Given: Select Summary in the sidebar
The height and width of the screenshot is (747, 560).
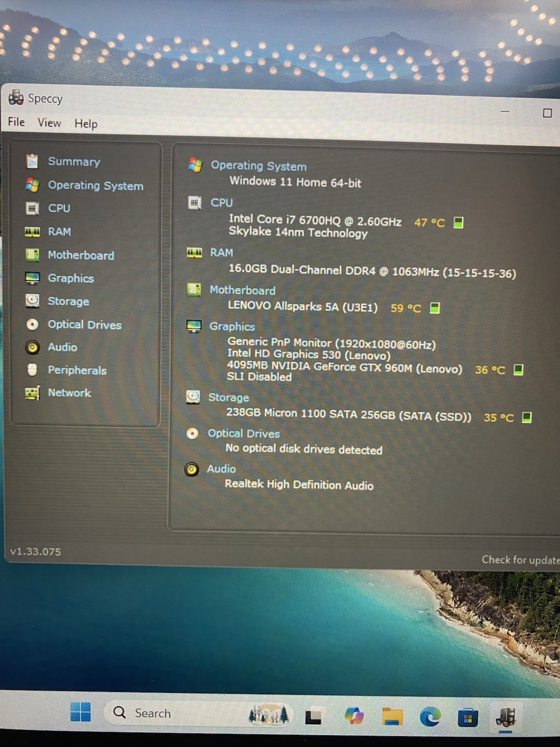Looking at the screenshot, I should (74, 162).
